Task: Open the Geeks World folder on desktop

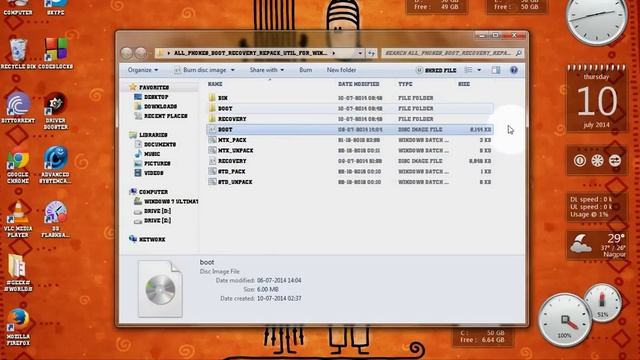Action: 18,273
